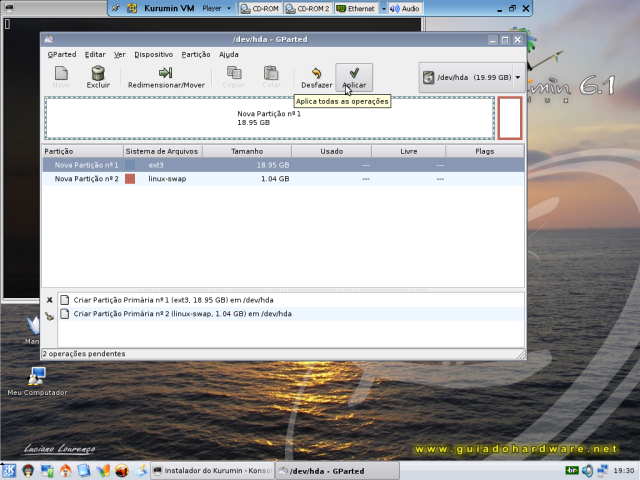Click the round red globe icon on the taskbar
Viewport: 640px width, 480px height.
click(x=122, y=471)
